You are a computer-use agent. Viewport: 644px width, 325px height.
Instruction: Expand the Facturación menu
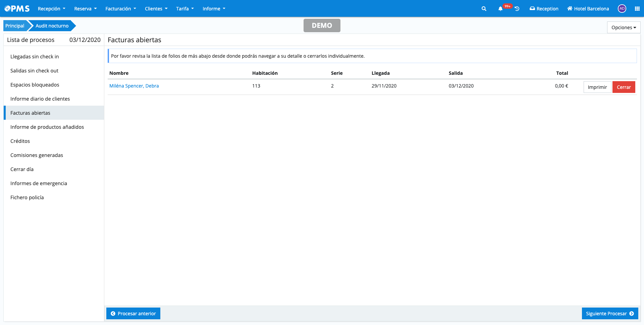(120, 9)
